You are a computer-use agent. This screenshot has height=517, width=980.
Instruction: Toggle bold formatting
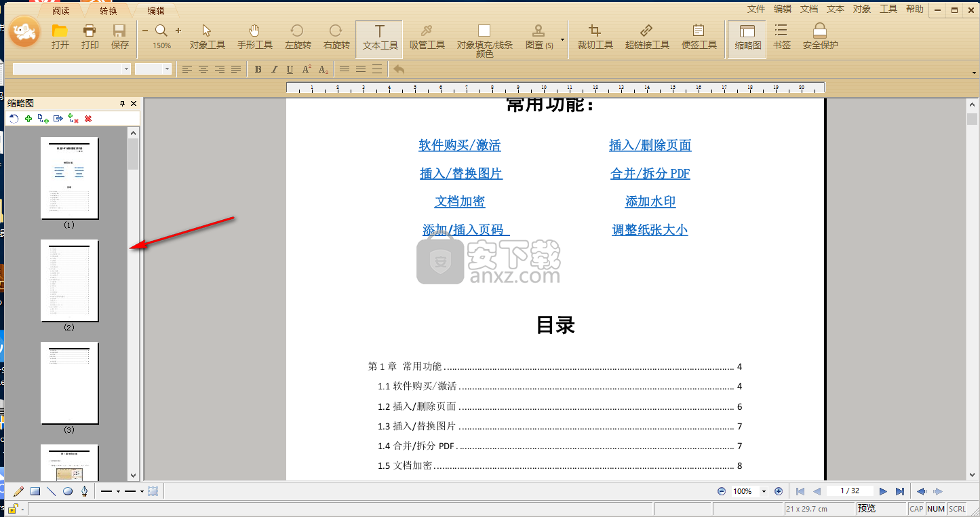pos(258,69)
